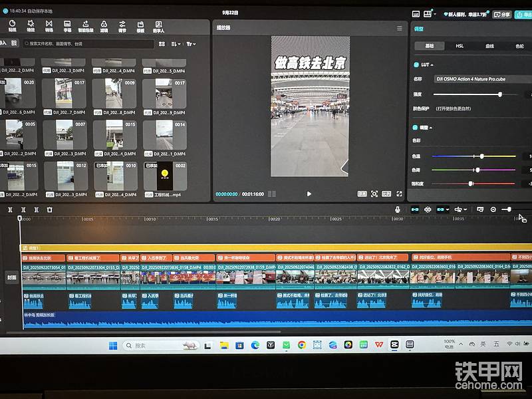
Task: Click the trim left timeline tool
Action: 23,210
